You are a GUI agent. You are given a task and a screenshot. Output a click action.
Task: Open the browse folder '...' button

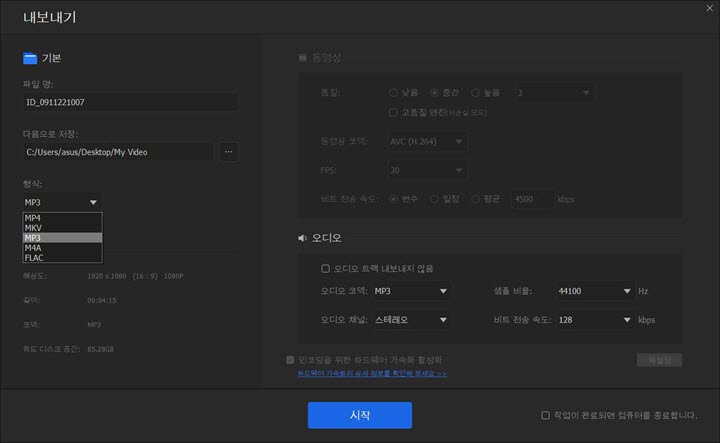229,152
